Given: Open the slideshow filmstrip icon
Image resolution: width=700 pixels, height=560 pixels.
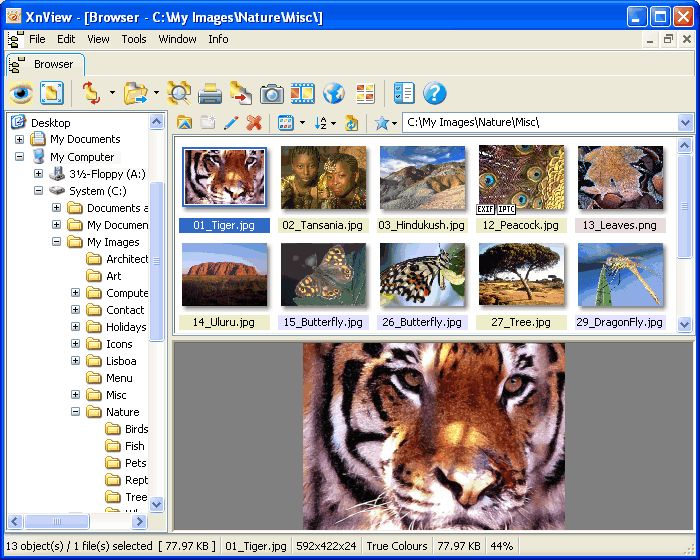Looking at the screenshot, I should (x=302, y=94).
